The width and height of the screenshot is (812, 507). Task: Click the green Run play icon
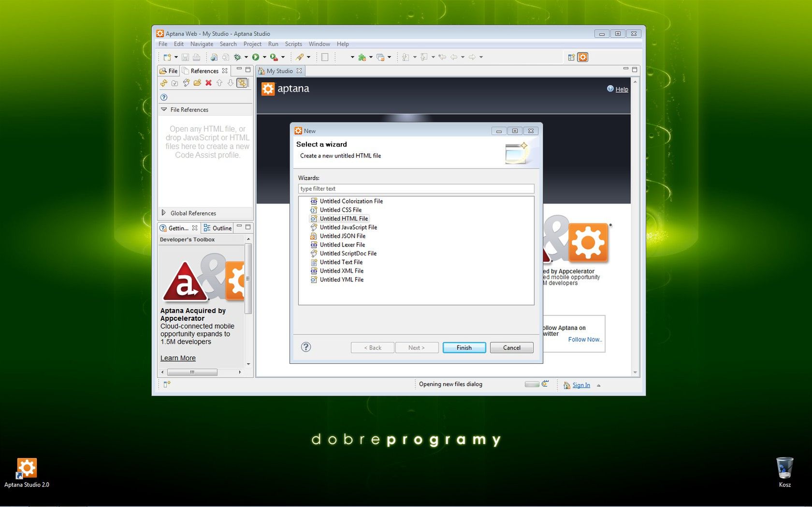256,57
